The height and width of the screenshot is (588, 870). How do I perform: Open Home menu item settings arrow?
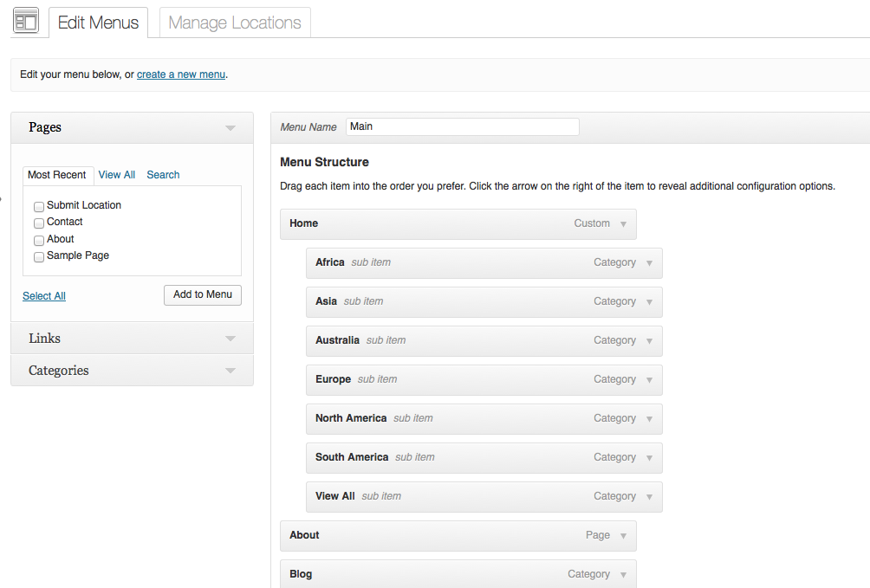pos(623,224)
